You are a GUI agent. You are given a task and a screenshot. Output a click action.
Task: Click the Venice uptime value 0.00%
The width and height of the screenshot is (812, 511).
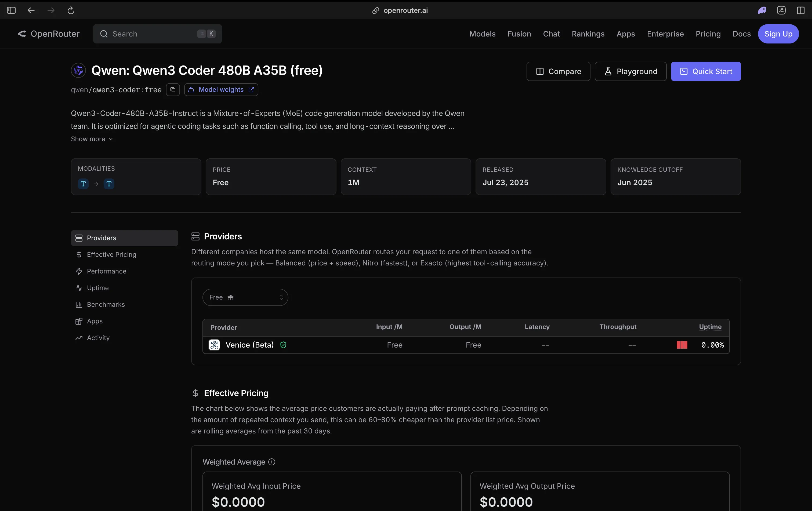point(713,345)
